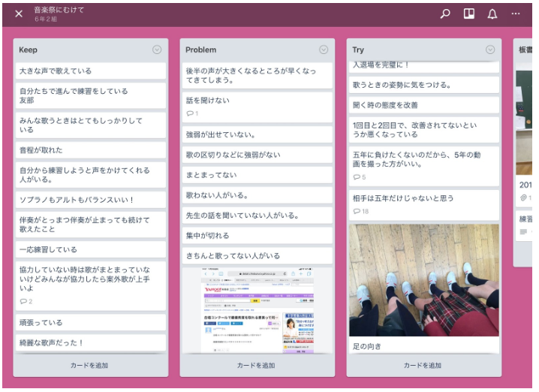Open card きちんと歌ってない人がいる
The width and height of the screenshot is (539, 392).
point(257,256)
